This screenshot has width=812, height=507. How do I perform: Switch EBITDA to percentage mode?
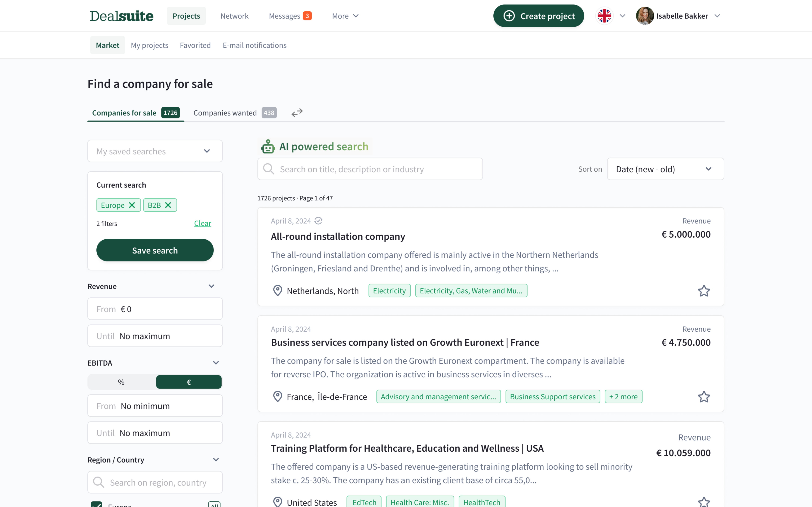[x=121, y=382]
